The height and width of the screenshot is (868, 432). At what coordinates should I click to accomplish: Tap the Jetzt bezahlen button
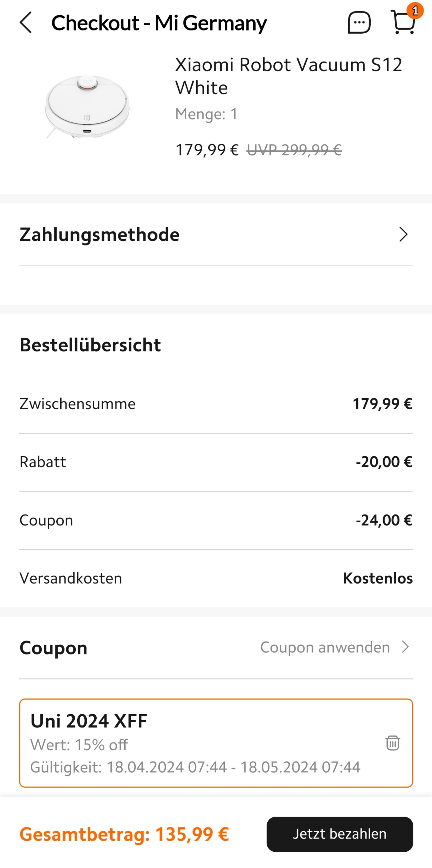340,834
